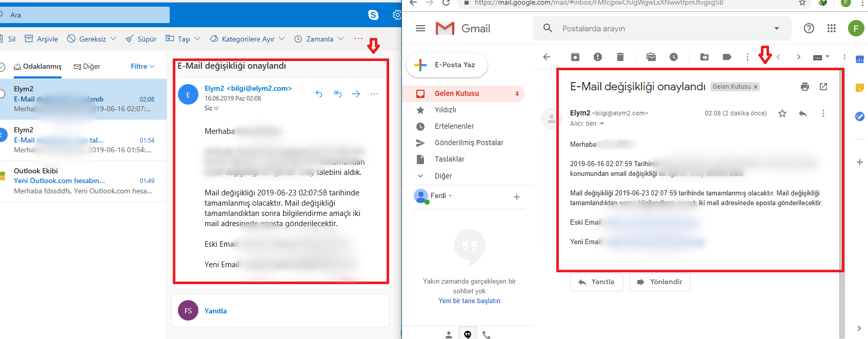The height and width of the screenshot is (339, 868).
Task: Snooze email with Gmail clock icon
Action: tap(674, 57)
